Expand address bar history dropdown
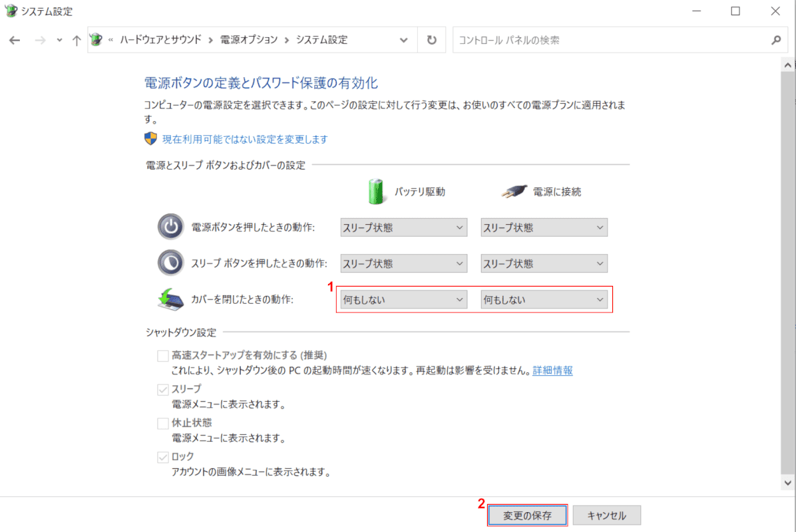Screen dimensions: 796x532 point(403,40)
